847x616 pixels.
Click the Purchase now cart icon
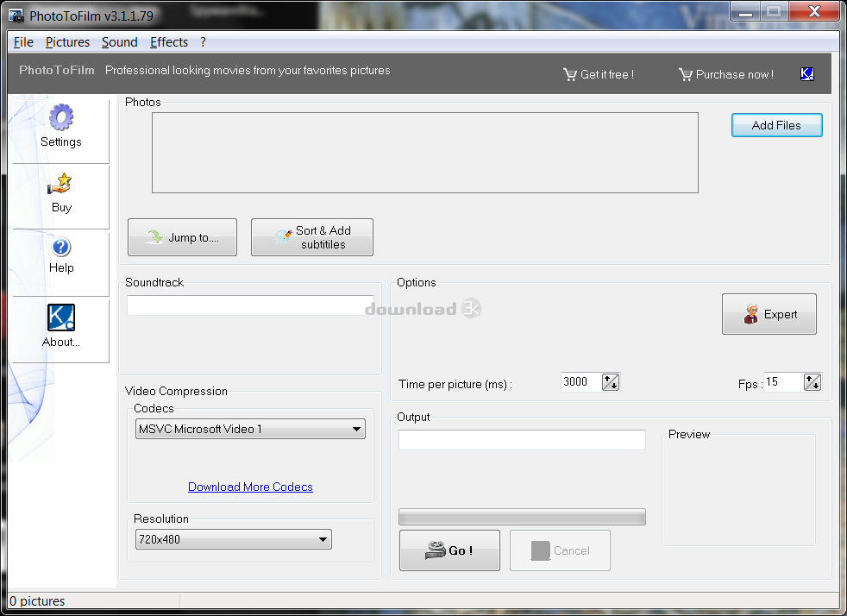click(686, 74)
